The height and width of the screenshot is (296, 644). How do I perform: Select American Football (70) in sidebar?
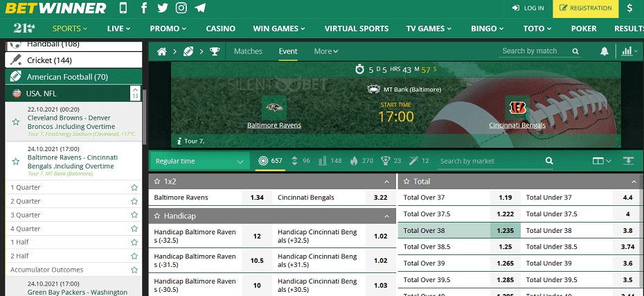pos(74,77)
